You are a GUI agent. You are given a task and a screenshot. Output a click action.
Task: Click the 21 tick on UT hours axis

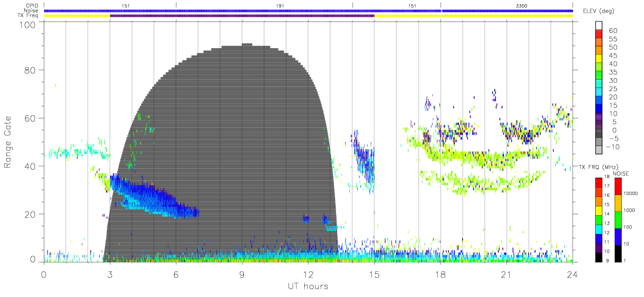coord(507,274)
